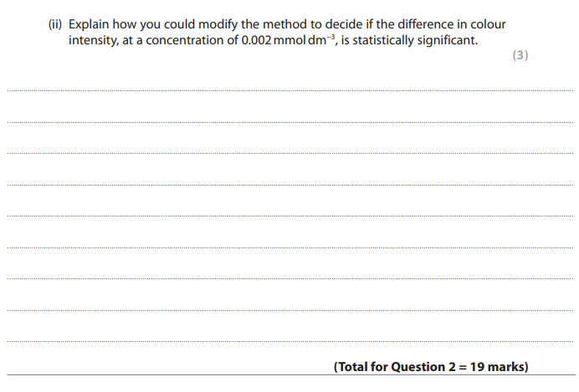Click the third dotted answer line
The width and height of the screenshot is (579, 392).
(289, 153)
